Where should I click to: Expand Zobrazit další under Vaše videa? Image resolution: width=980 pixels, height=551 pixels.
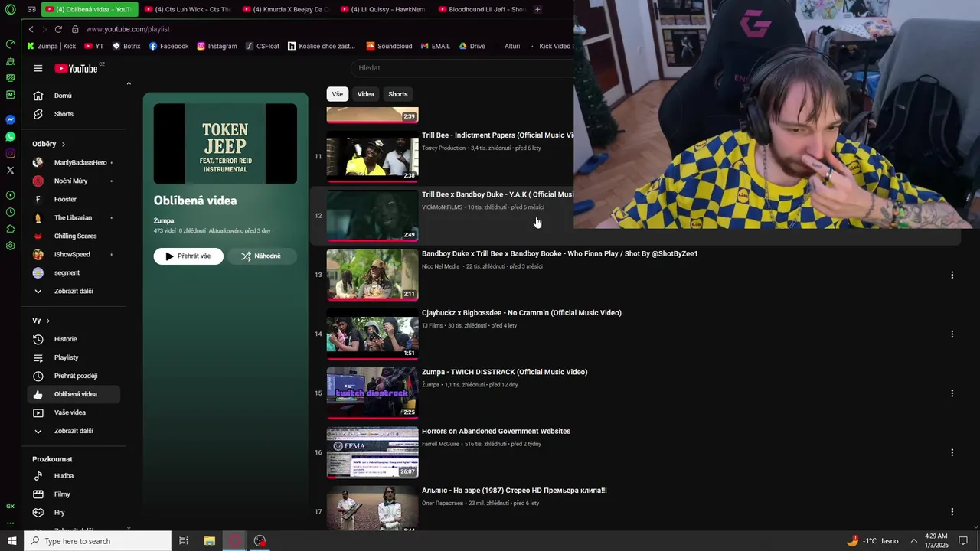[73, 431]
